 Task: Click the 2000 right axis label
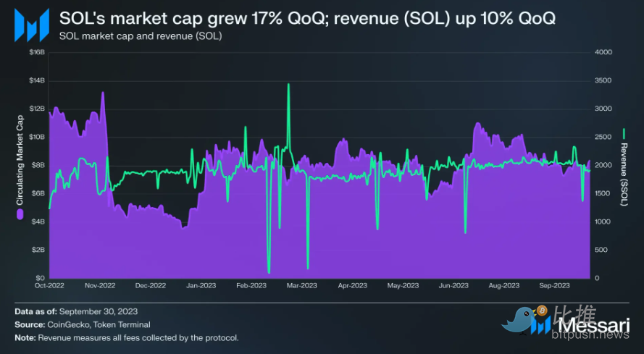(603, 166)
